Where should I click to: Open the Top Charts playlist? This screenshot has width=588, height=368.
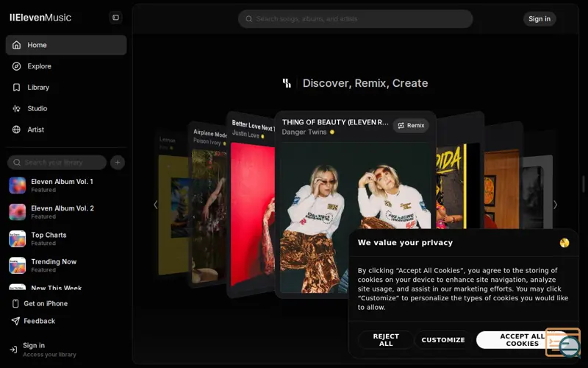pyautogui.click(x=66, y=238)
